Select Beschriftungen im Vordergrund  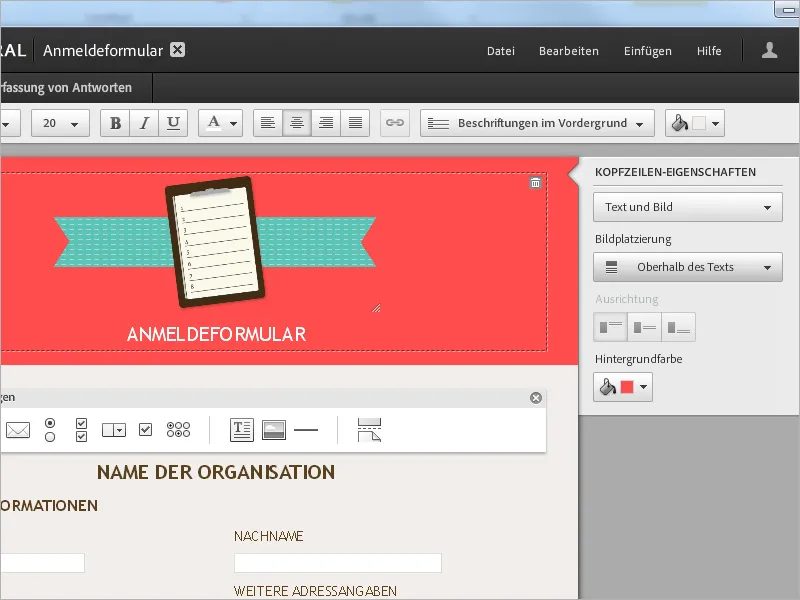click(x=537, y=122)
